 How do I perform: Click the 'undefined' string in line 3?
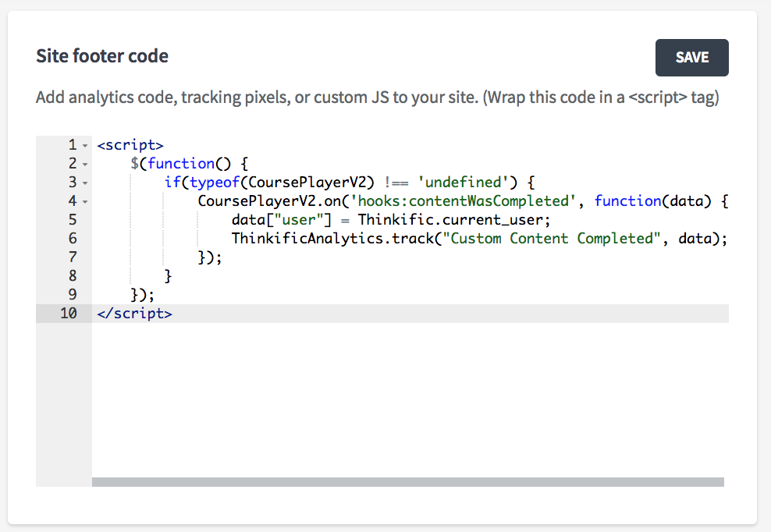click(x=463, y=183)
